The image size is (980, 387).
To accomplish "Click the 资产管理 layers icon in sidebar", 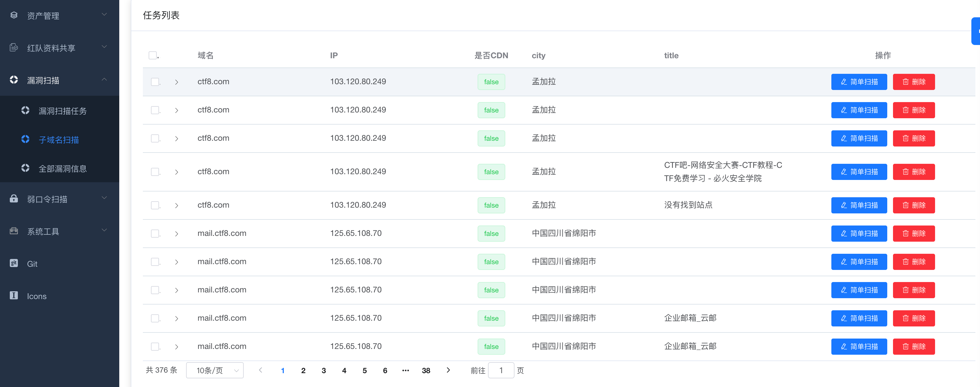I will [14, 15].
